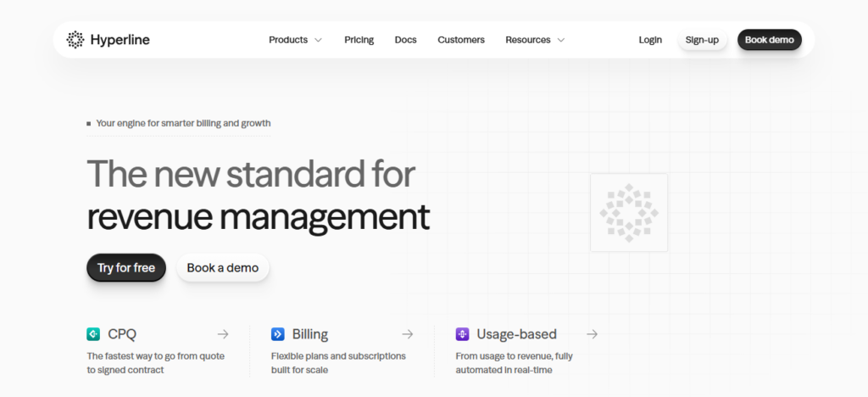This screenshot has width=868, height=397.
Task: Click the Login link
Action: coord(650,40)
